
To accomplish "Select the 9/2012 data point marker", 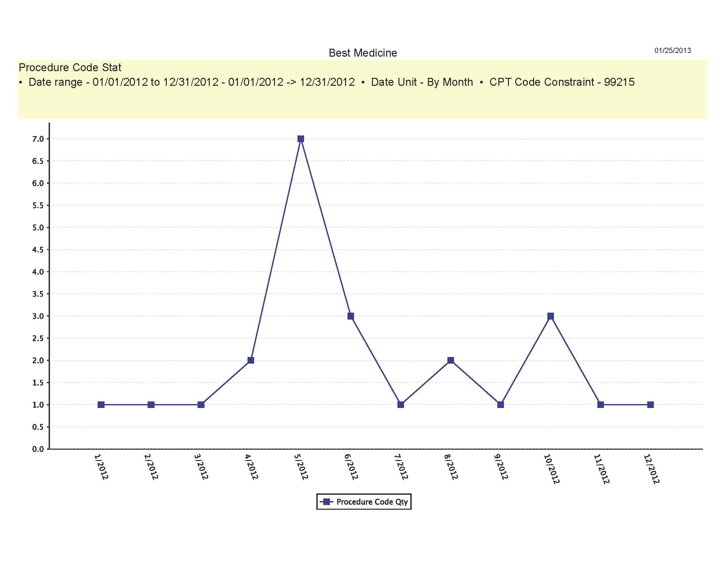I will pyautogui.click(x=500, y=405).
